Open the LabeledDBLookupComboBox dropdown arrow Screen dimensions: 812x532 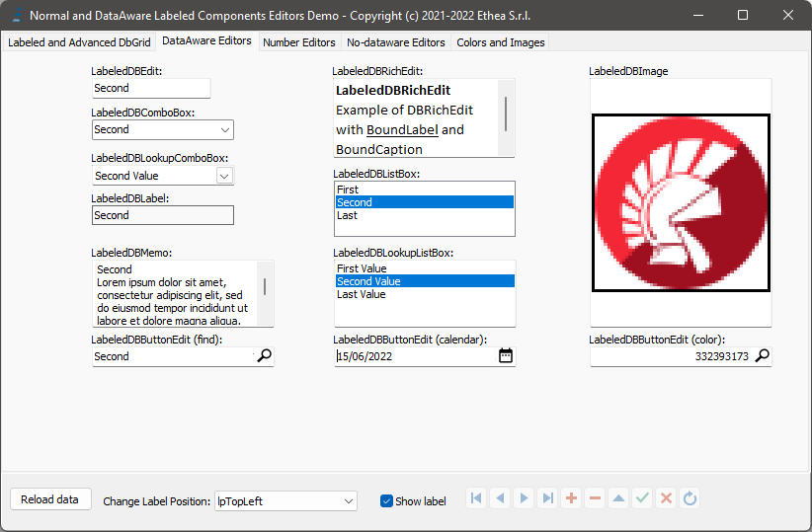pyautogui.click(x=224, y=176)
